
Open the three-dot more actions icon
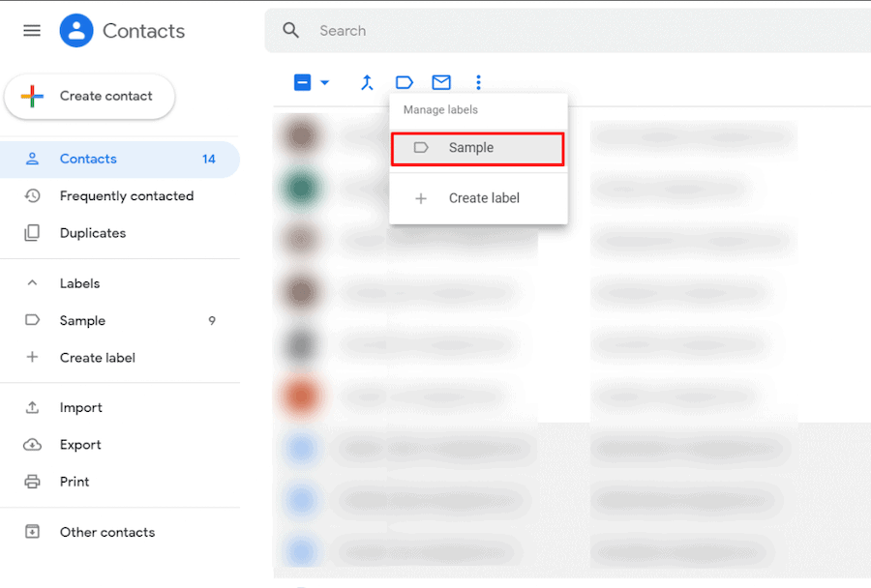(479, 82)
